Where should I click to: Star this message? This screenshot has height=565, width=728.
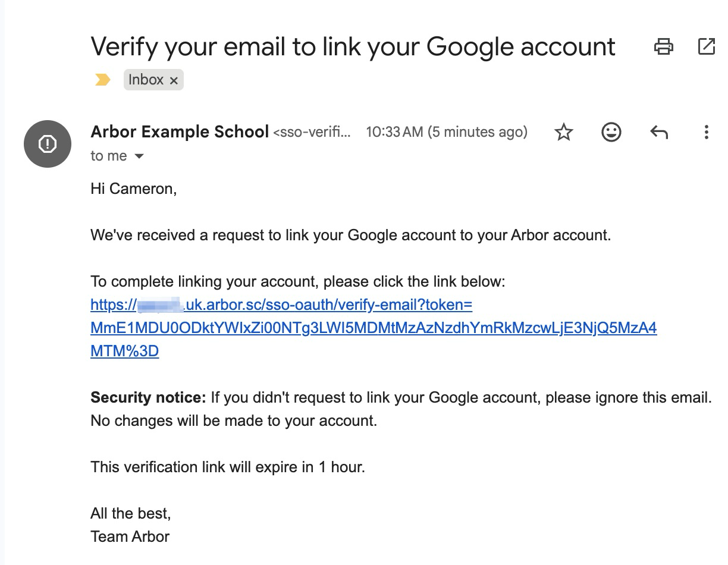point(563,132)
